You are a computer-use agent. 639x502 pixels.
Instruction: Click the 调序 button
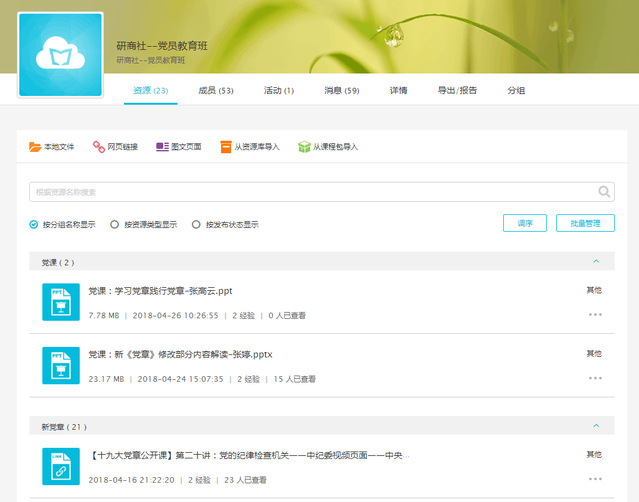point(525,223)
